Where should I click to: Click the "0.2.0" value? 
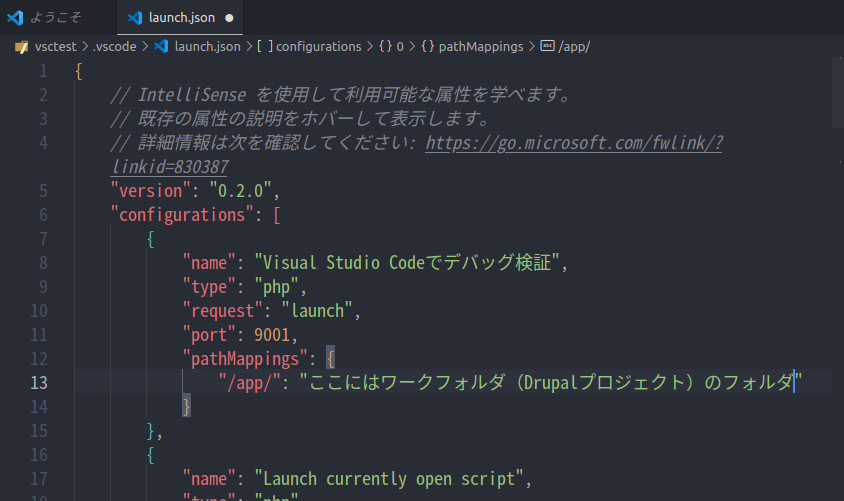pyautogui.click(x=240, y=191)
